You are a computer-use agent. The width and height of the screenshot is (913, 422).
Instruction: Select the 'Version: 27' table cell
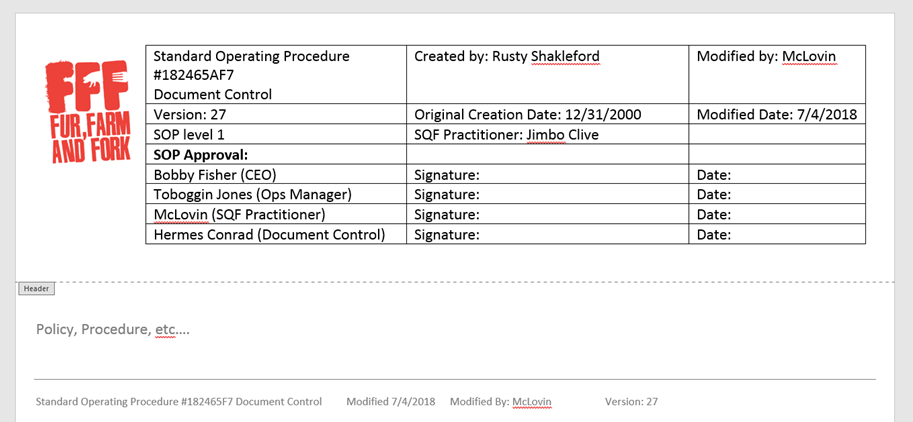(x=276, y=114)
